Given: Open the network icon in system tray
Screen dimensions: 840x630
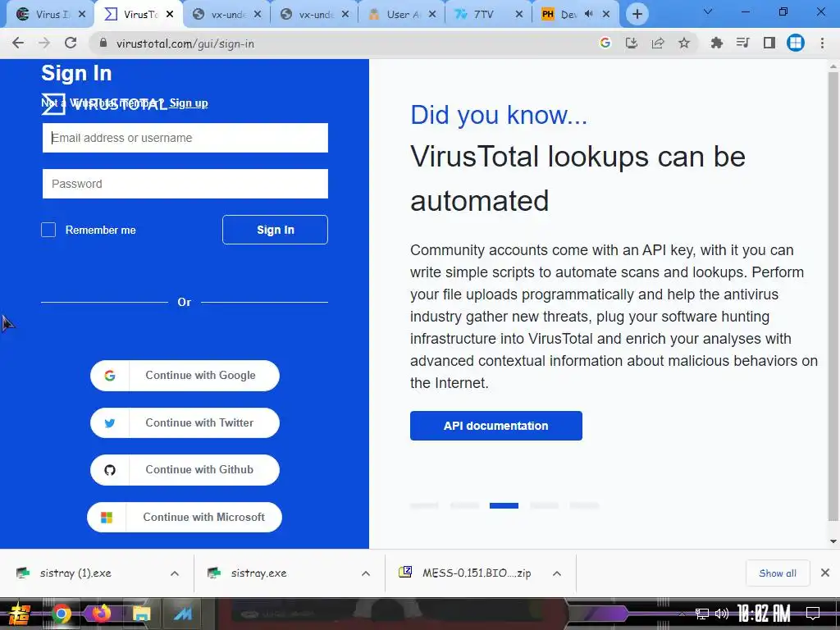Looking at the screenshot, I should click(x=701, y=614).
